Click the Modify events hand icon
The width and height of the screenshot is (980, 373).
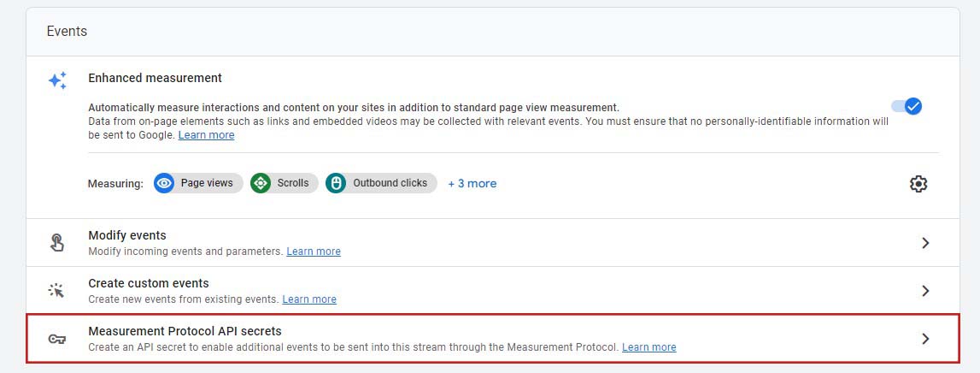pos(57,243)
